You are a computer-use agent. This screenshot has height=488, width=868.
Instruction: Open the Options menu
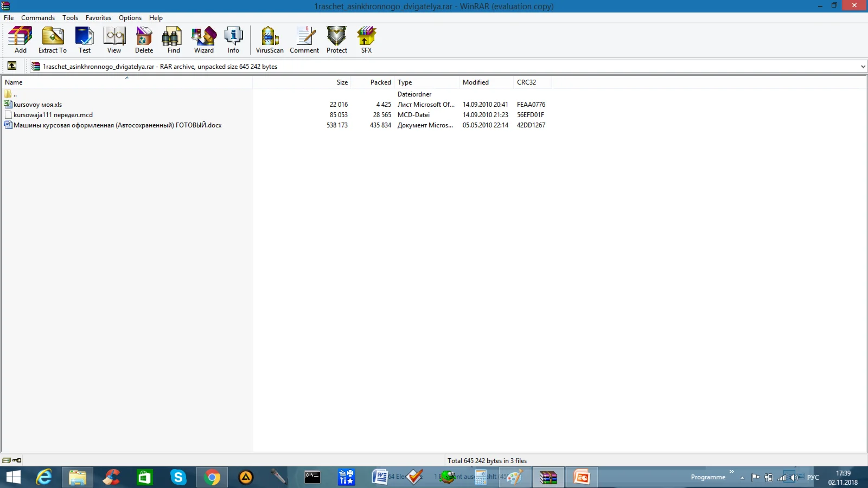(x=130, y=18)
